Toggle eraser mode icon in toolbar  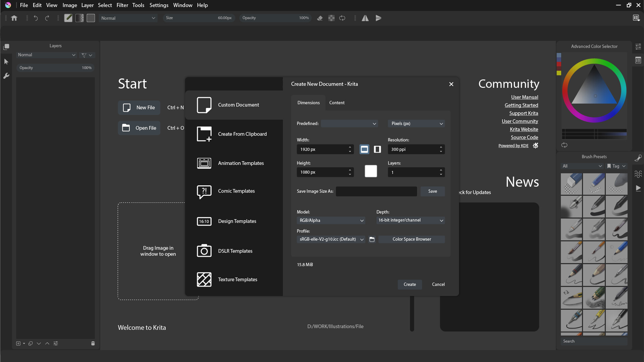[x=320, y=18]
